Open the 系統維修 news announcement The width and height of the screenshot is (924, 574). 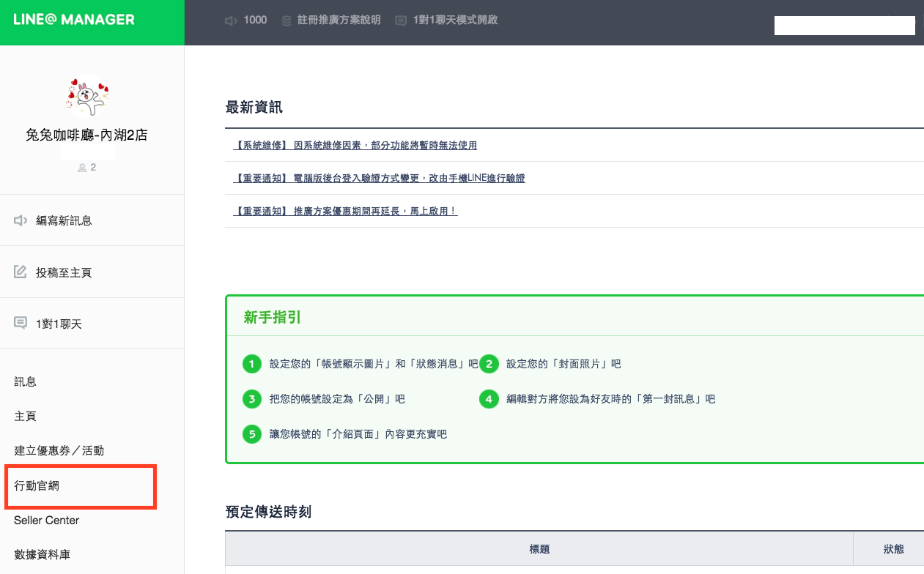point(355,146)
